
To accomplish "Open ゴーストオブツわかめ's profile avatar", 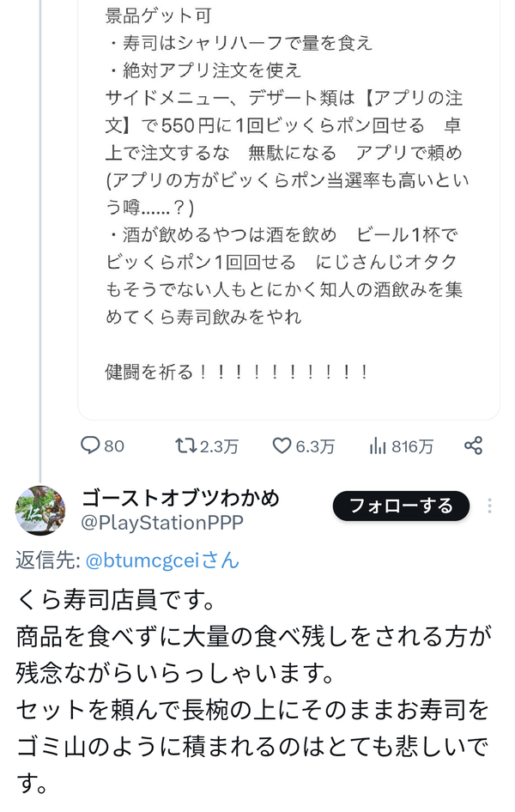I will [40, 510].
